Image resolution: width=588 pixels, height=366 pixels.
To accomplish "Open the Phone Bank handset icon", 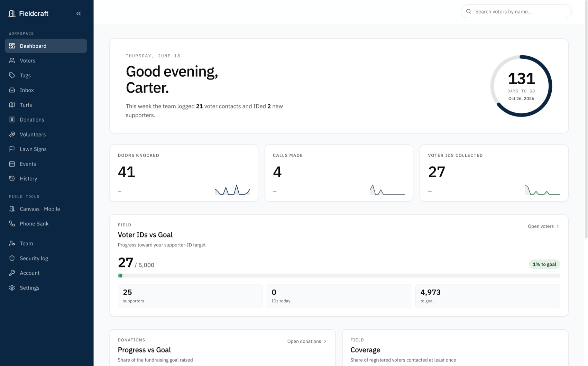I will click(12, 224).
